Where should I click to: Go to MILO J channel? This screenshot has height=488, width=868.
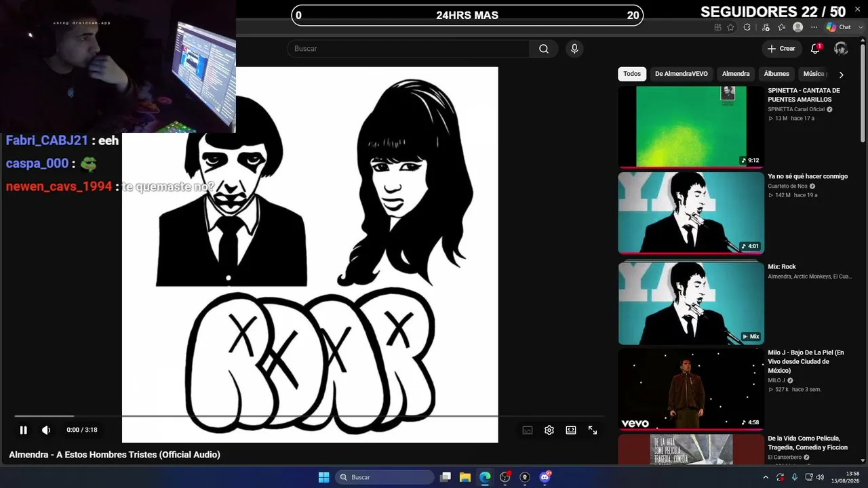776,380
